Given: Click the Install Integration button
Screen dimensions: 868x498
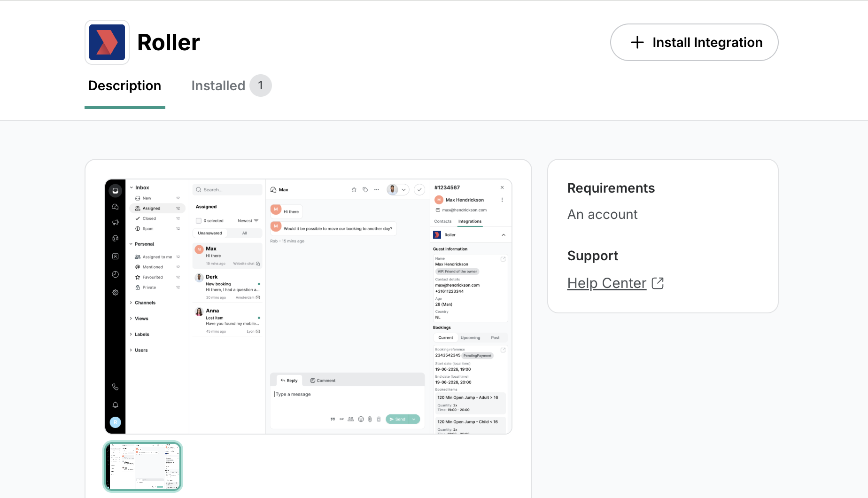Looking at the screenshot, I should click(x=694, y=42).
